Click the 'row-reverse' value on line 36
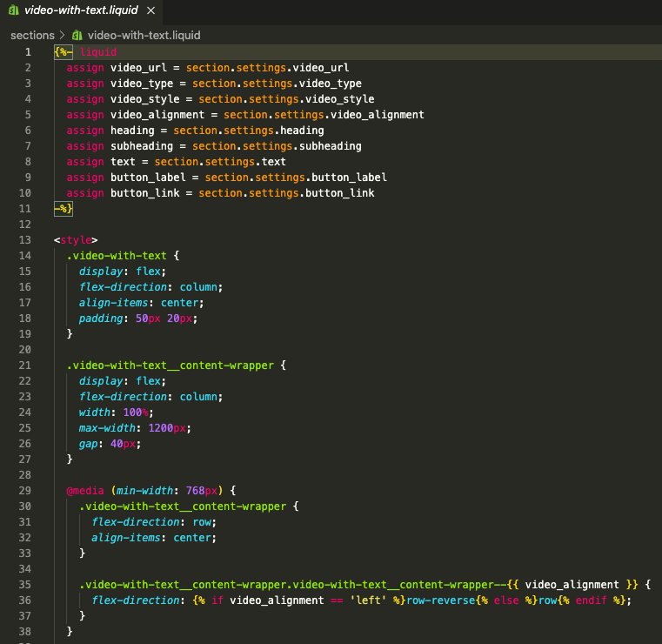 [441, 600]
